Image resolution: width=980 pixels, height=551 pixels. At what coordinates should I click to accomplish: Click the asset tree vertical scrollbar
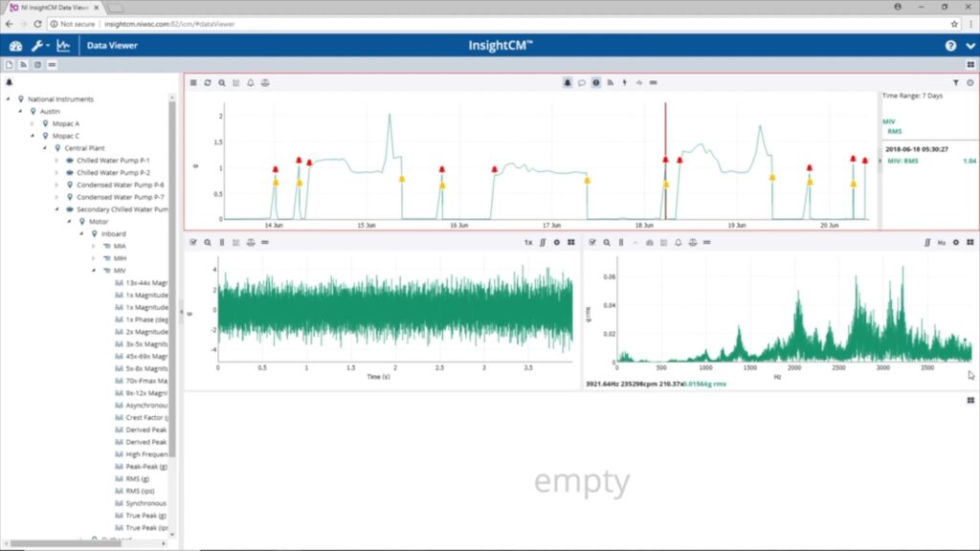point(173,287)
